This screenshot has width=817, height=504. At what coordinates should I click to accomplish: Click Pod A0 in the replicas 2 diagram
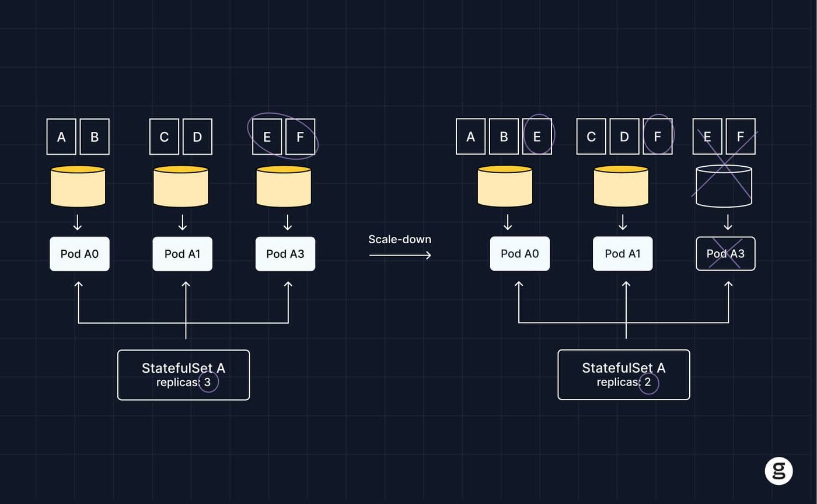coord(520,254)
